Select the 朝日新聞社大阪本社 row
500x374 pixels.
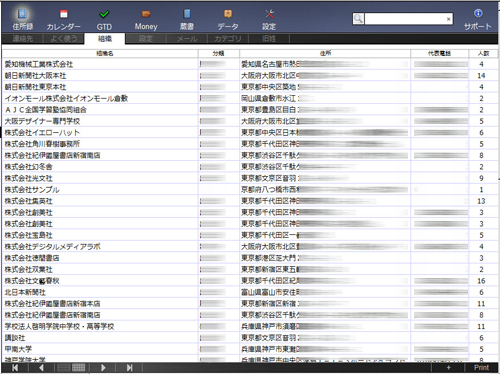tap(250, 76)
